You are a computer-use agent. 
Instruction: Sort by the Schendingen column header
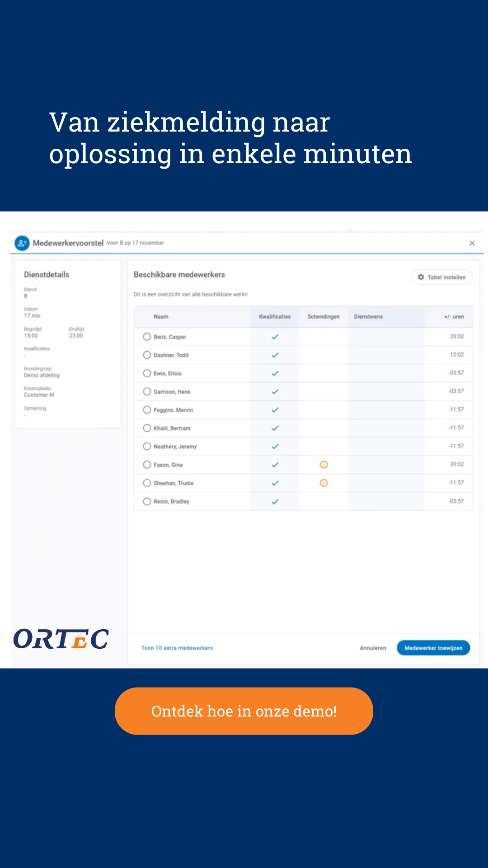pyautogui.click(x=324, y=316)
